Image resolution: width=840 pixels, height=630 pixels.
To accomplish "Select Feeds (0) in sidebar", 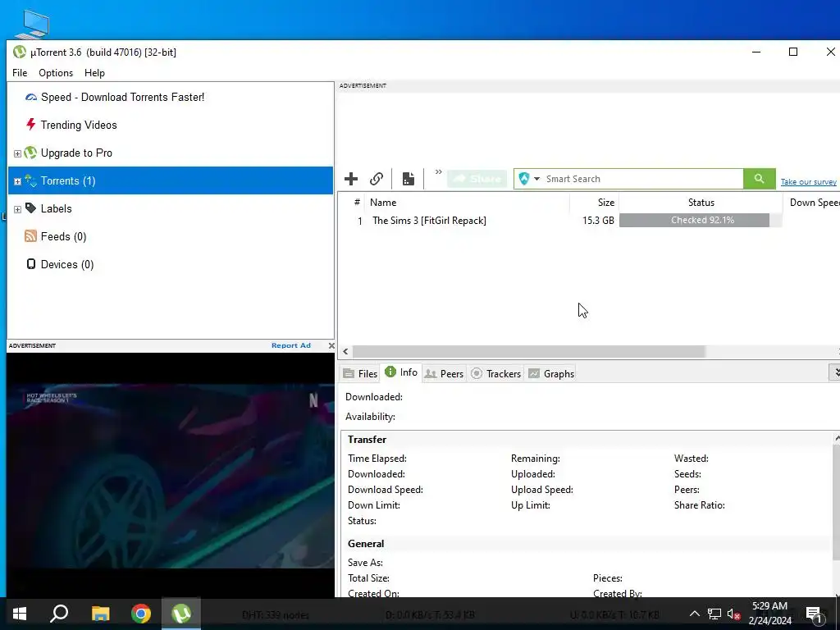I will [x=63, y=236].
